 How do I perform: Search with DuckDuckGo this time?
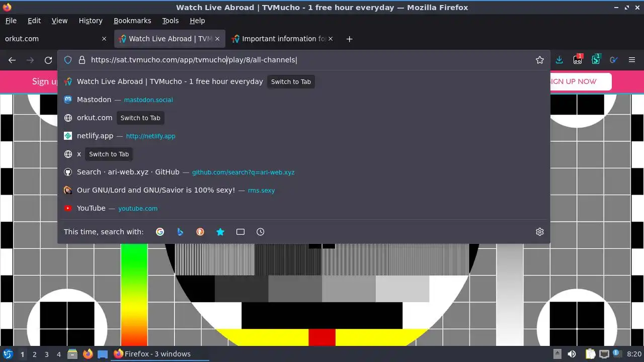tap(200, 232)
